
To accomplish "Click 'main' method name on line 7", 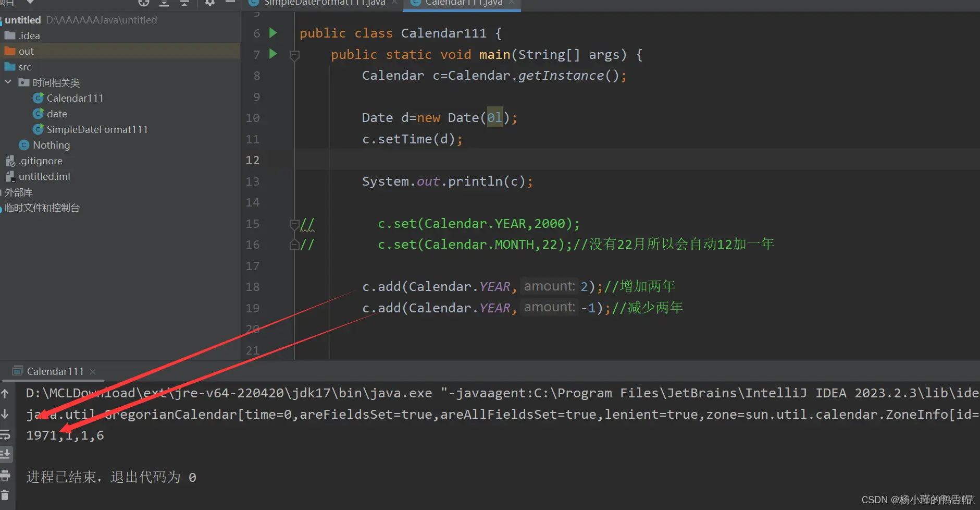I will (x=494, y=55).
